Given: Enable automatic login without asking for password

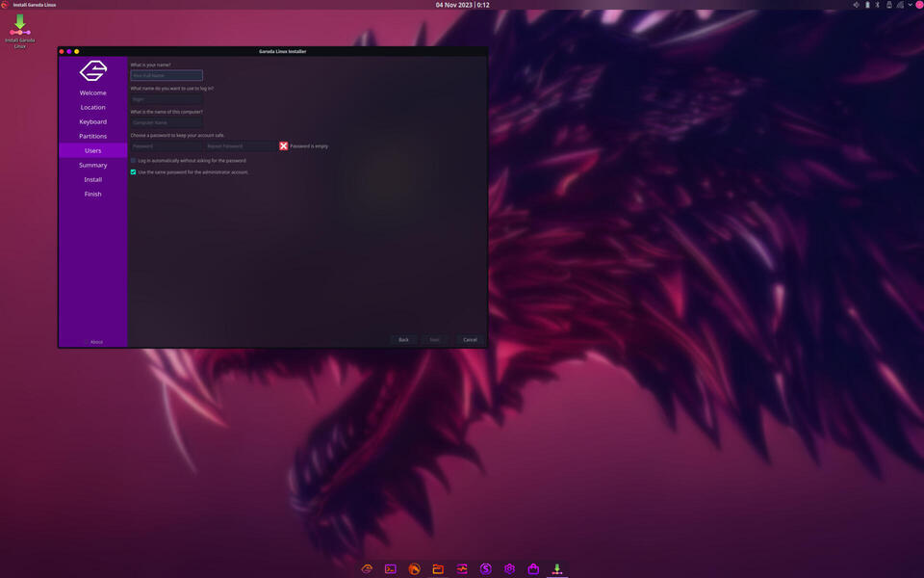Looking at the screenshot, I should tap(133, 161).
